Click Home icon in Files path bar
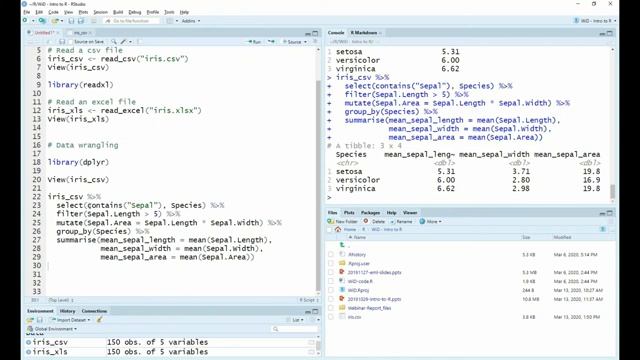640x360 pixels. [338, 229]
